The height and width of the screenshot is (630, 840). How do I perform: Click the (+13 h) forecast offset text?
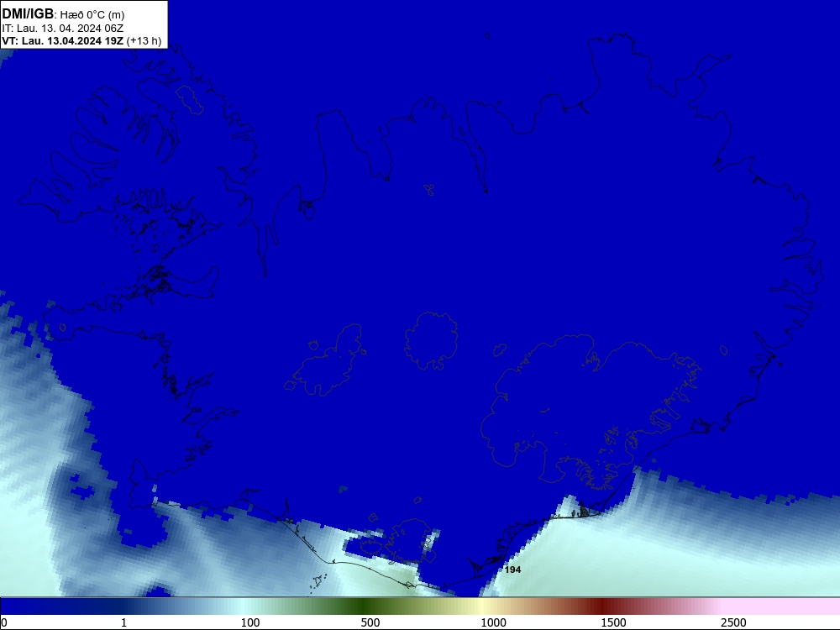[x=144, y=41]
